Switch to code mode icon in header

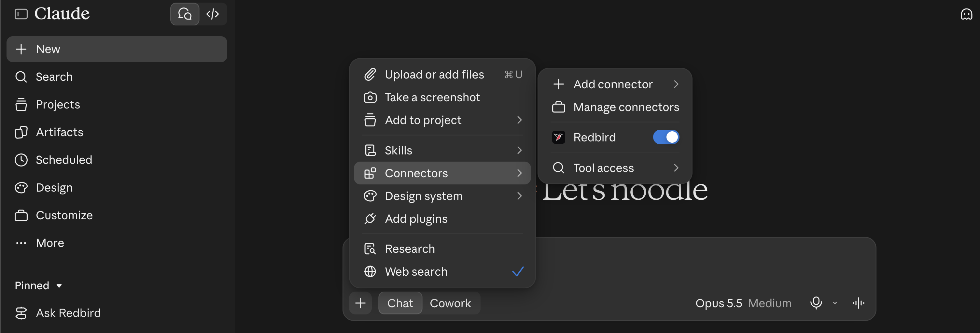tap(213, 14)
